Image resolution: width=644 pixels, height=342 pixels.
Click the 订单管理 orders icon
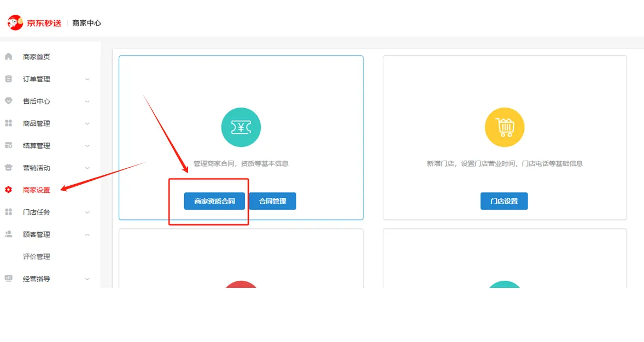pyautogui.click(x=8, y=79)
